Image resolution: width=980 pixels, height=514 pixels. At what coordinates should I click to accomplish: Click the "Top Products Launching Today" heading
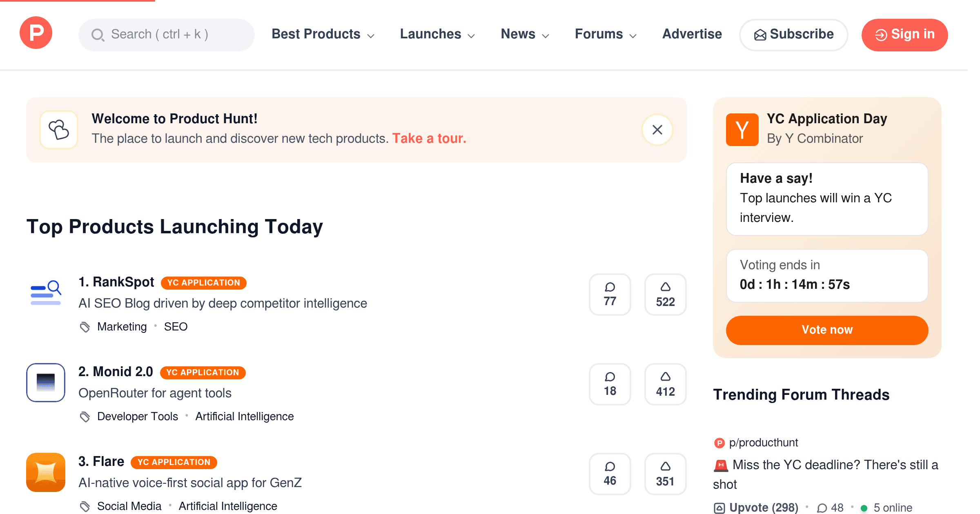click(175, 227)
